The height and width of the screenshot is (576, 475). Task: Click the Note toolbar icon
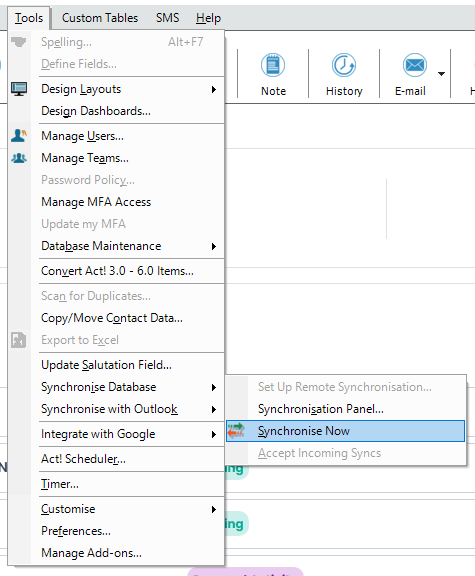[273, 65]
